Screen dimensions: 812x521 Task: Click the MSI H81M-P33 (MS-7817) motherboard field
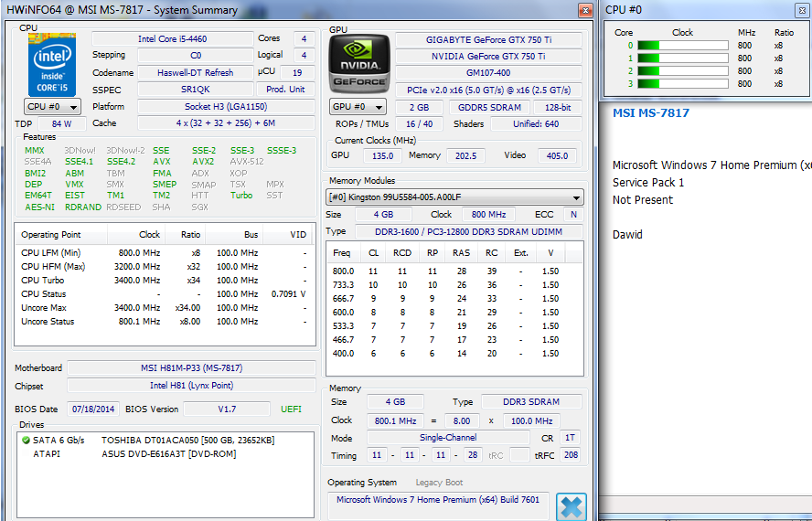192,368
